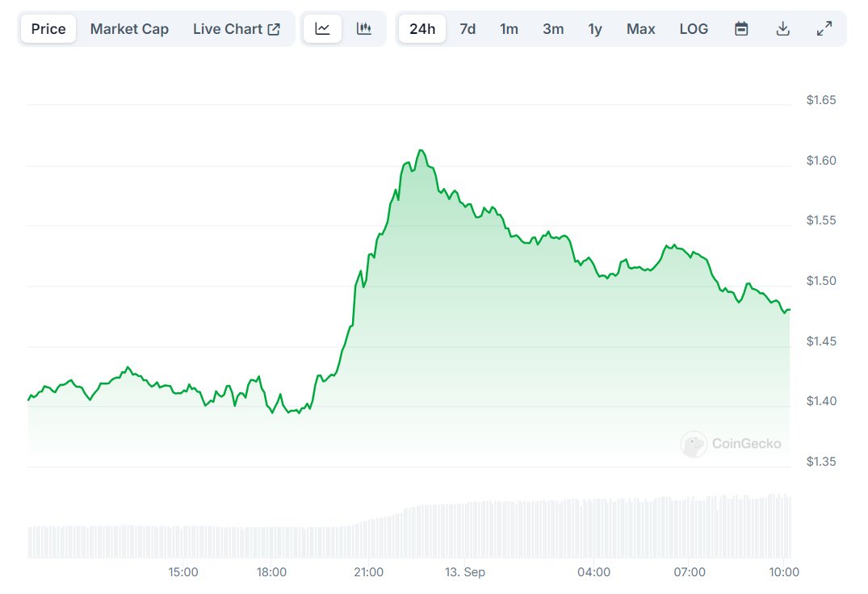Switch to candlestick chart view
Screen dimensions: 868x594
(364, 29)
